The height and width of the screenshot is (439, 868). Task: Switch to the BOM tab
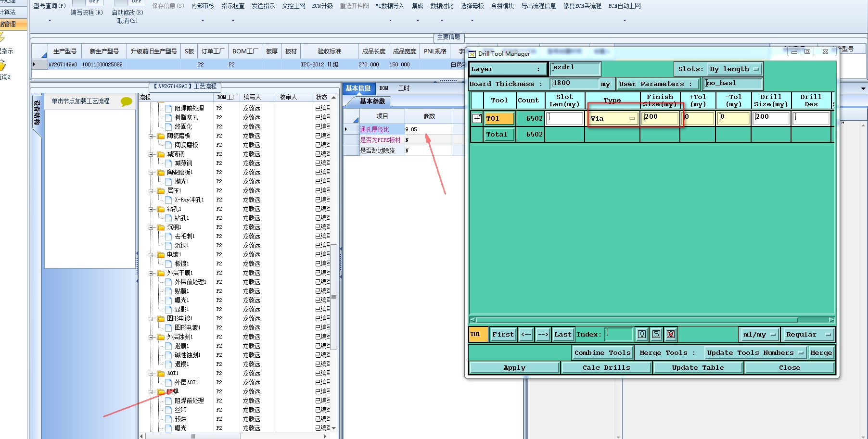383,88
